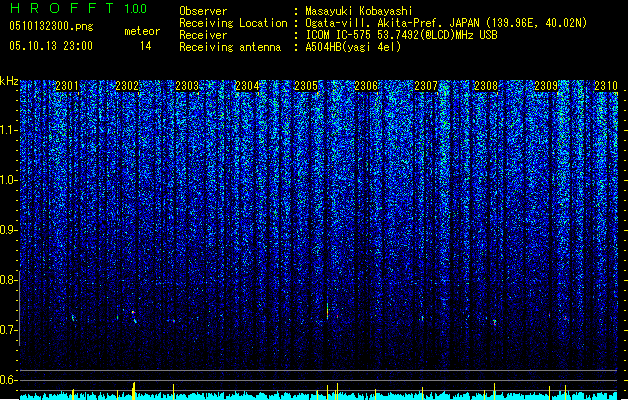Click the tall meteor echo streak after 2305
This screenshot has height=400, width=629.
327,311
